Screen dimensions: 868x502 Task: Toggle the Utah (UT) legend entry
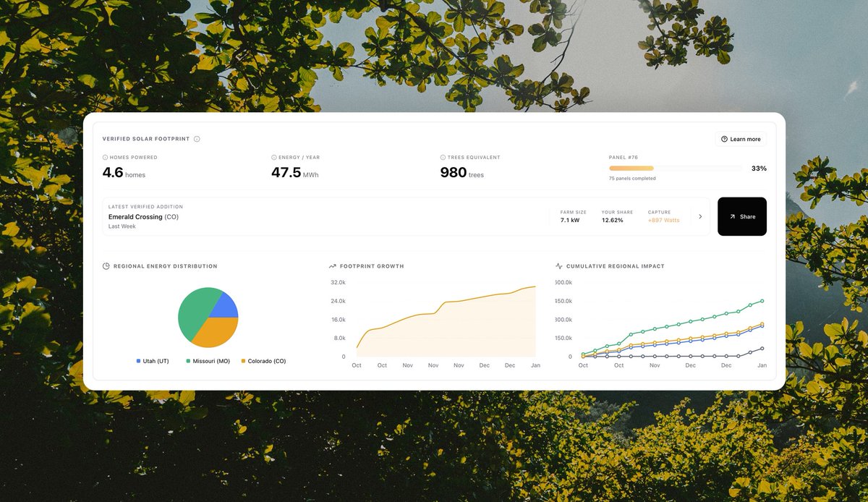(152, 360)
